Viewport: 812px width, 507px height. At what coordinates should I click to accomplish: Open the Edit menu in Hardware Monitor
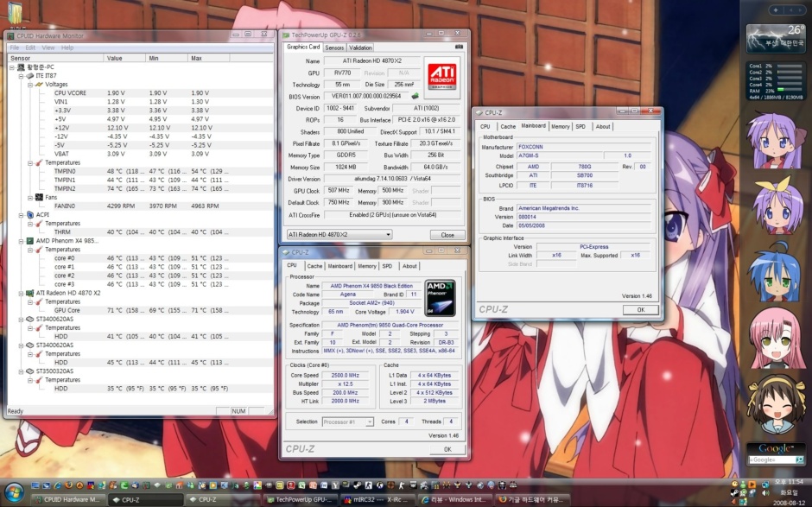[30, 48]
